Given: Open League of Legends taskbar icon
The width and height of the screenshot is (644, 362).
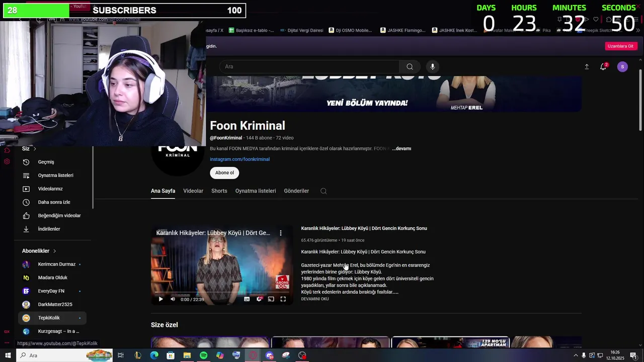Looking at the screenshot, I should click(x=137, y=355).
